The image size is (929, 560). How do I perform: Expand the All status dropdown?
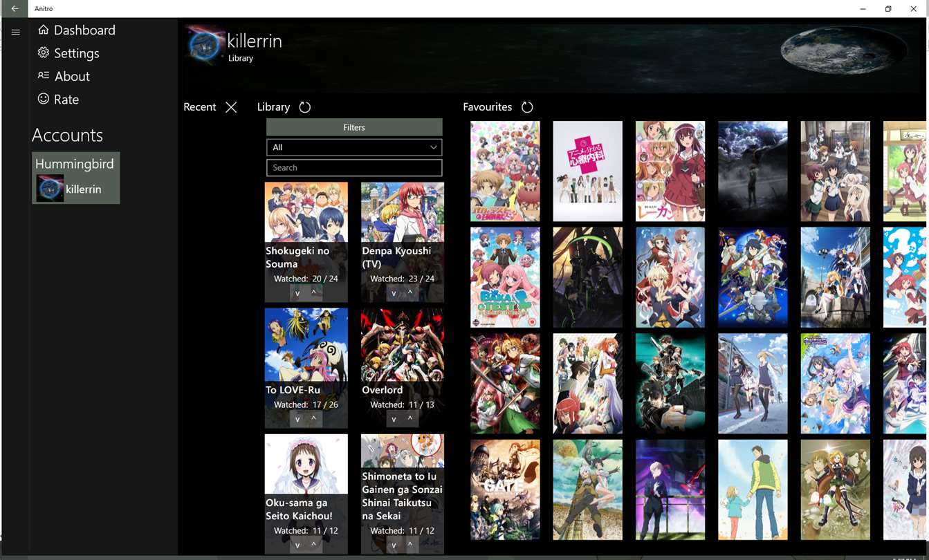354,147
